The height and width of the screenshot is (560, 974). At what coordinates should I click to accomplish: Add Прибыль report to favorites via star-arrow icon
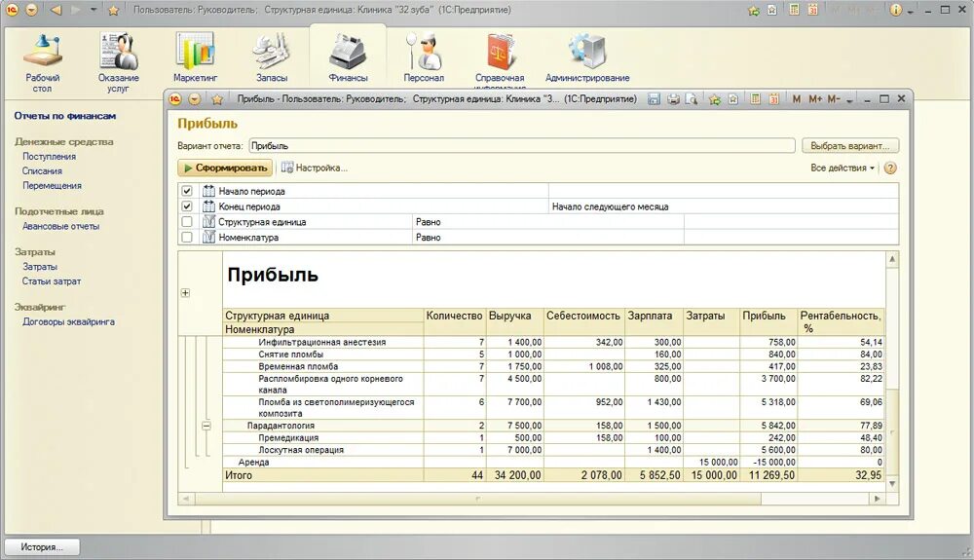(714, 98)
